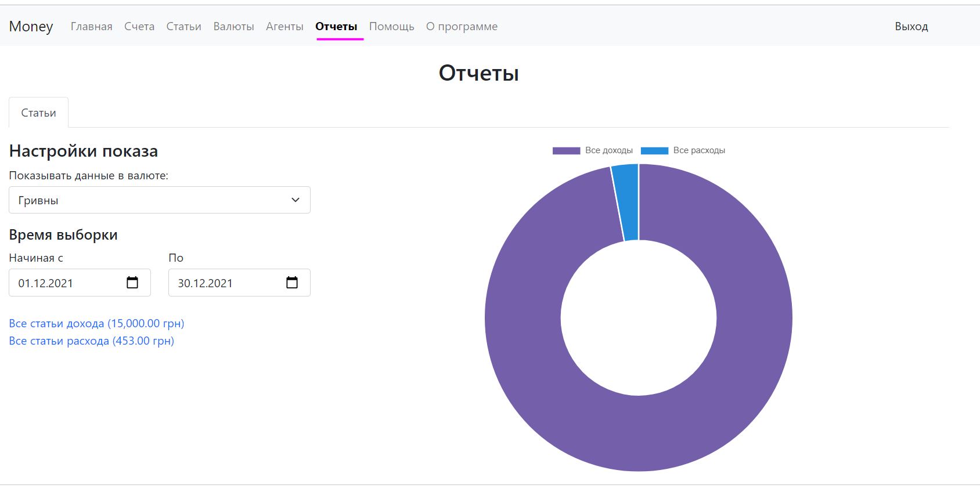Select Отчеты navigation item
Image resolution: width=980 pixels, height=499 pixels.
pos(336,27)
